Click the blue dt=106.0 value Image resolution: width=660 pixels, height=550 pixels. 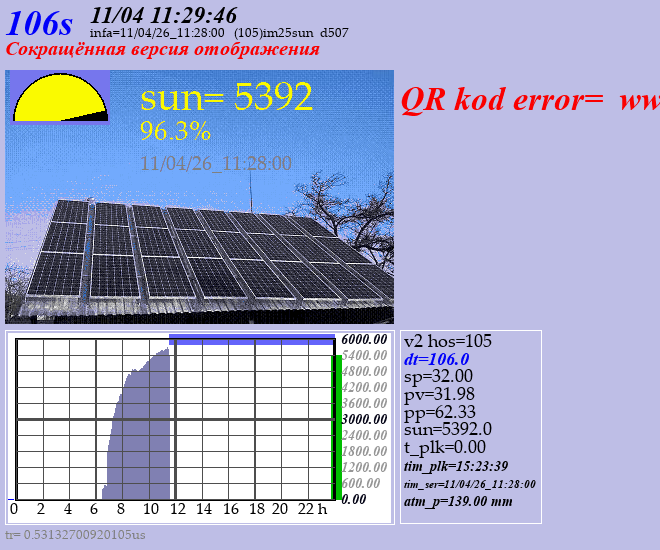tap(436, 359)
